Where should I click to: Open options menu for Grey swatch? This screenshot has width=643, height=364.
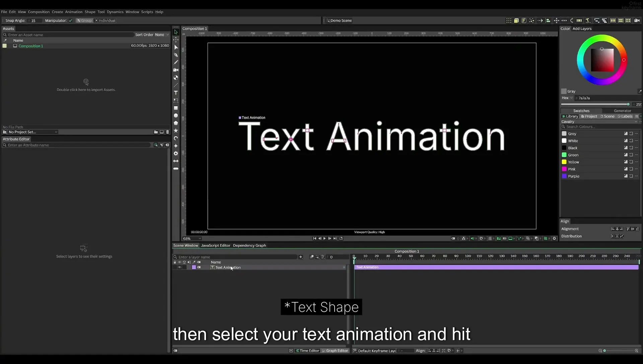[637, 133]
